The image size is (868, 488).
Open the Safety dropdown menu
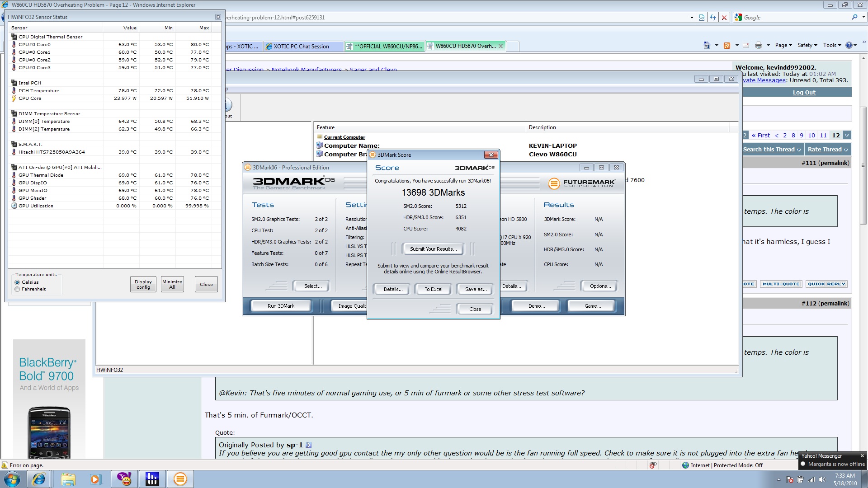(x=807, y=45)
